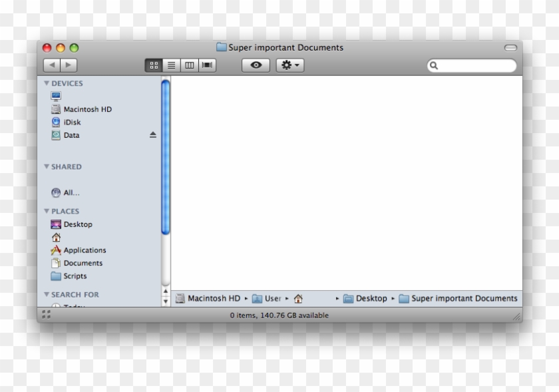Viewport: 559px width, 392px height.
Task: Switch to column view in the toolbar
Action: (x=189, y=65)
